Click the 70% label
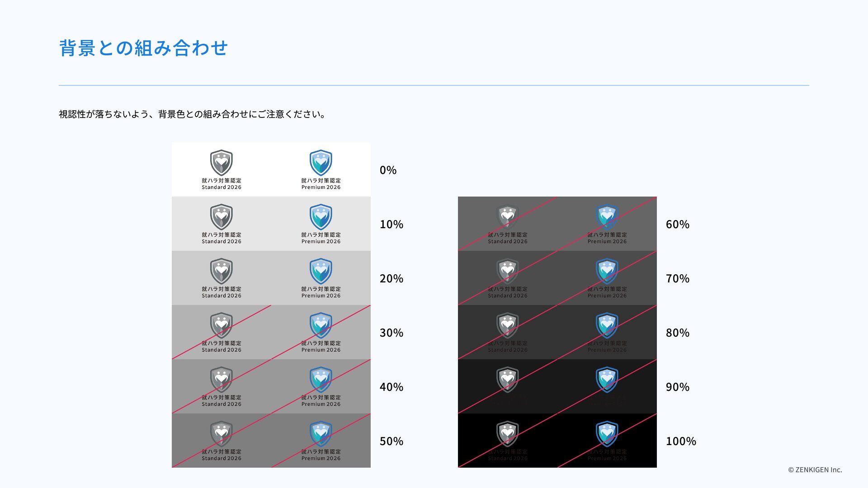The width and height of the screenshot is (868, 488). [678, 279]
